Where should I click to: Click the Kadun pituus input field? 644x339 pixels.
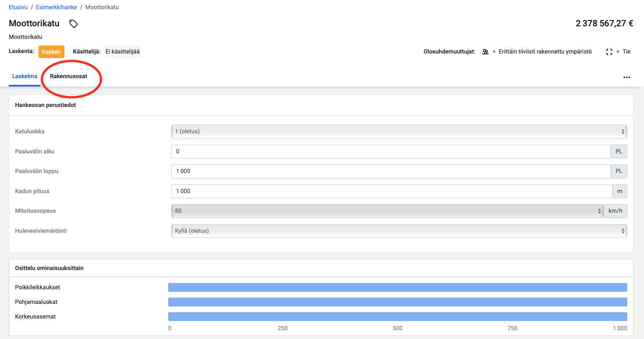point(392,191)
